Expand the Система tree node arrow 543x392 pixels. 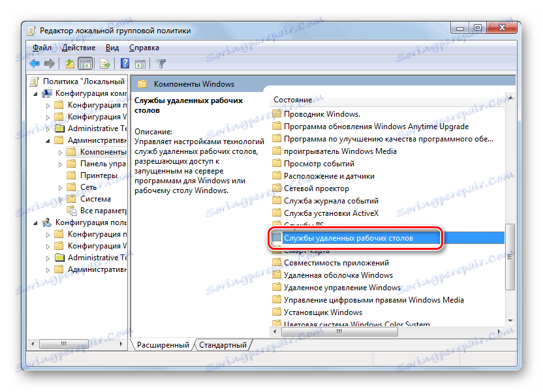[60, 200]
